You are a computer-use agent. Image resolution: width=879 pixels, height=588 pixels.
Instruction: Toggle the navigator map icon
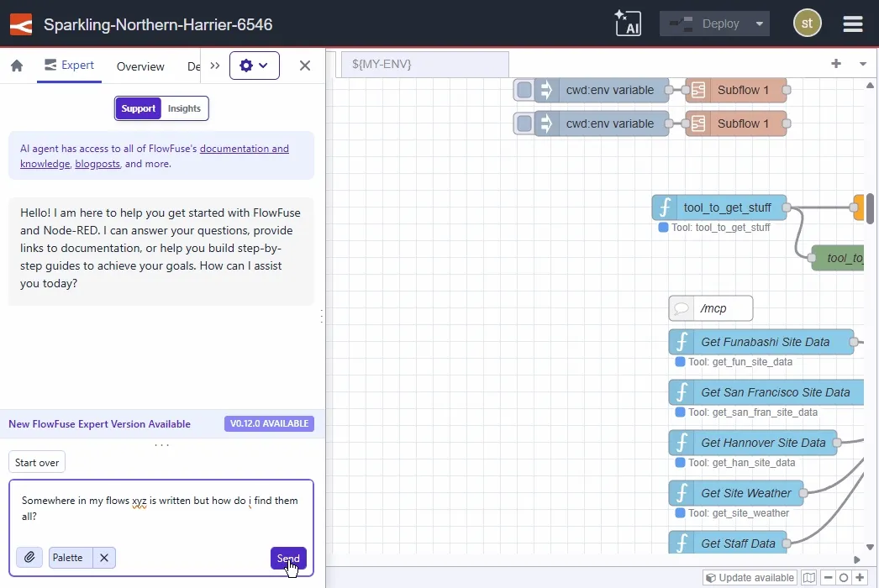tap(808, 578)
